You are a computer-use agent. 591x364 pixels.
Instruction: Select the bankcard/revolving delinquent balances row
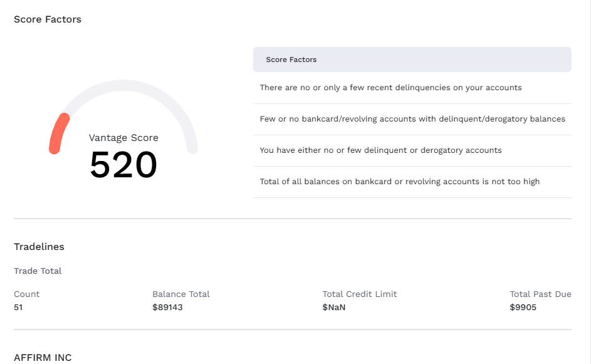(x=412, y=119)
